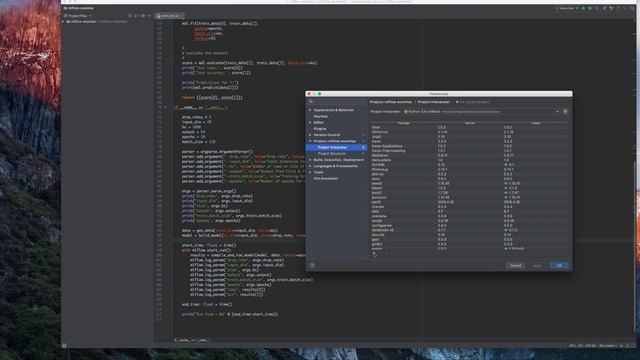Click the locate file icon in Project panel
This screenshot has height=360, width=640.
point(130,16)
